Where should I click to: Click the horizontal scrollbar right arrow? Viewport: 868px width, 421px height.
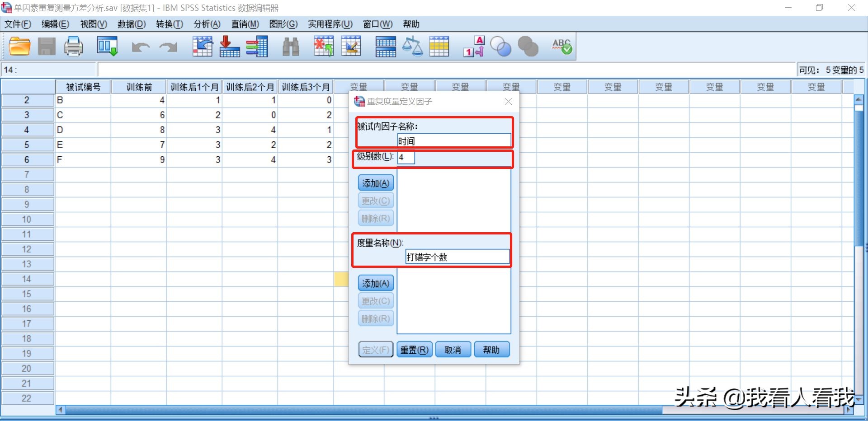(849, 410)
